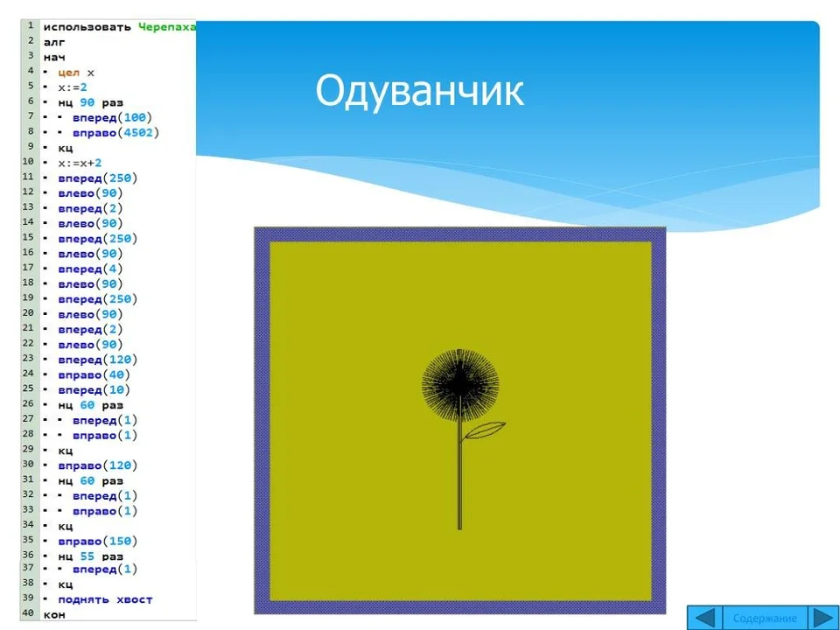Click the 'вперед(120)' code line
Viewport: 840px width, 630px height.
coord(98,360)
